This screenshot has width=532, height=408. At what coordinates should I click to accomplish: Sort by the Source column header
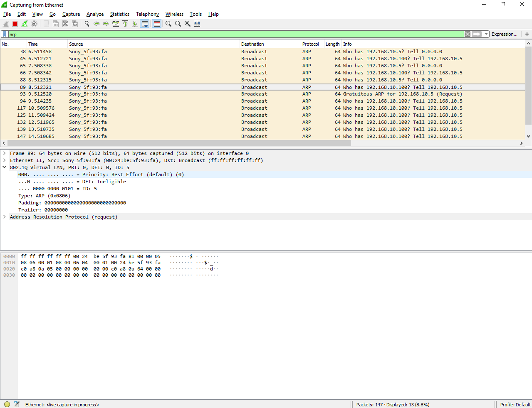click(x=153, y=44)
